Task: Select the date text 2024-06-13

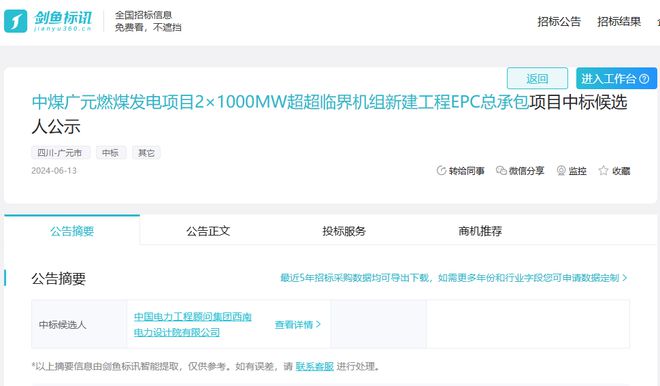Action: tap(54, 170)
